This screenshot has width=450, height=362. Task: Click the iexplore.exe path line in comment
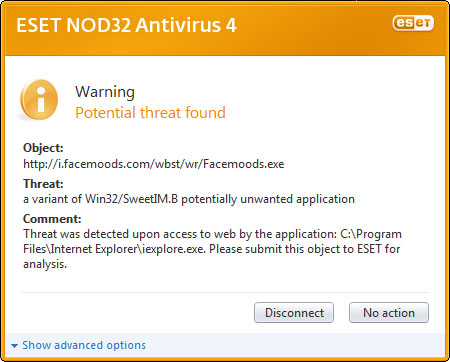212,249
